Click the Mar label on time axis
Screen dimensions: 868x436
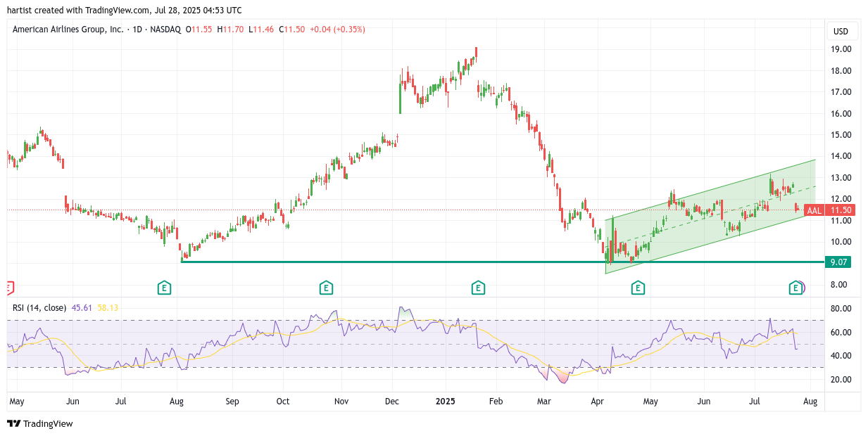point(543,402)
